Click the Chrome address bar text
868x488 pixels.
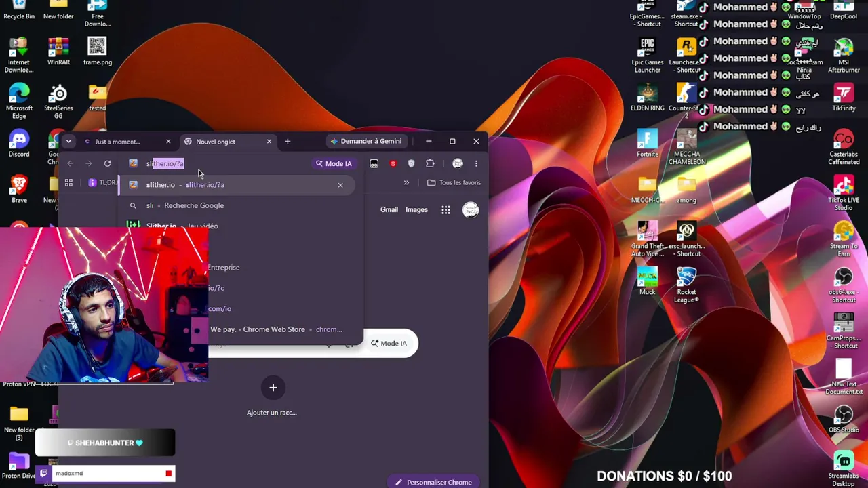click(x=165, y=163)
